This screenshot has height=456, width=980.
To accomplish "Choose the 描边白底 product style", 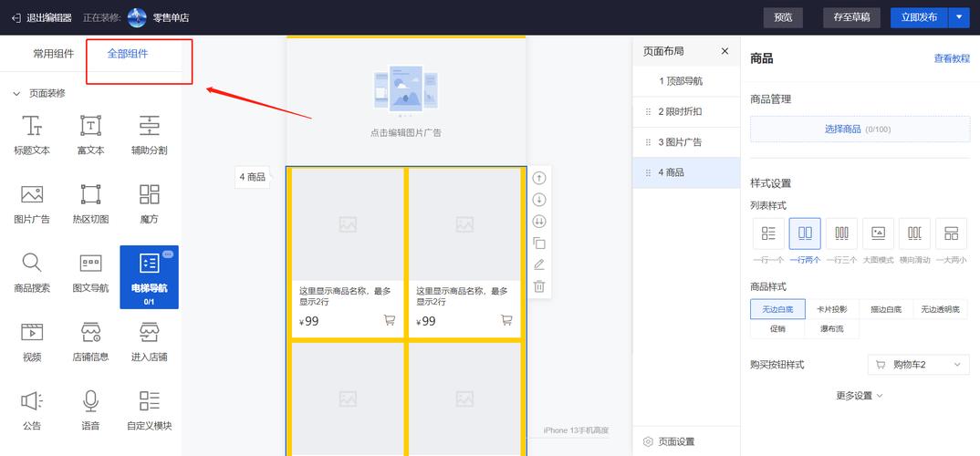I will (x=886, y=309).
